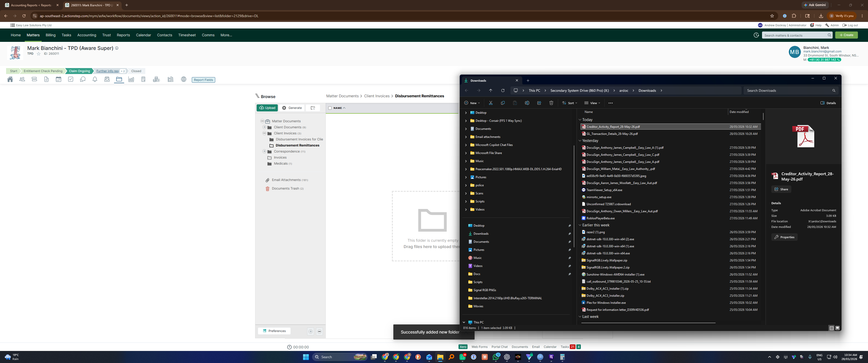Click the Preferences button under folder tree
The width and height of the screenshot is (868, 363).
[274, 331]
